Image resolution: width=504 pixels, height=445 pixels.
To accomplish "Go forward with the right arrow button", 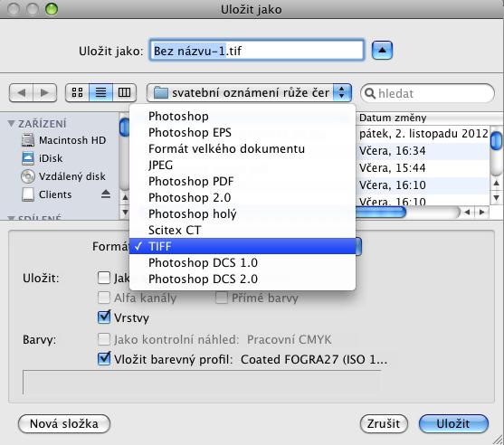I will (x=44, y=93).
